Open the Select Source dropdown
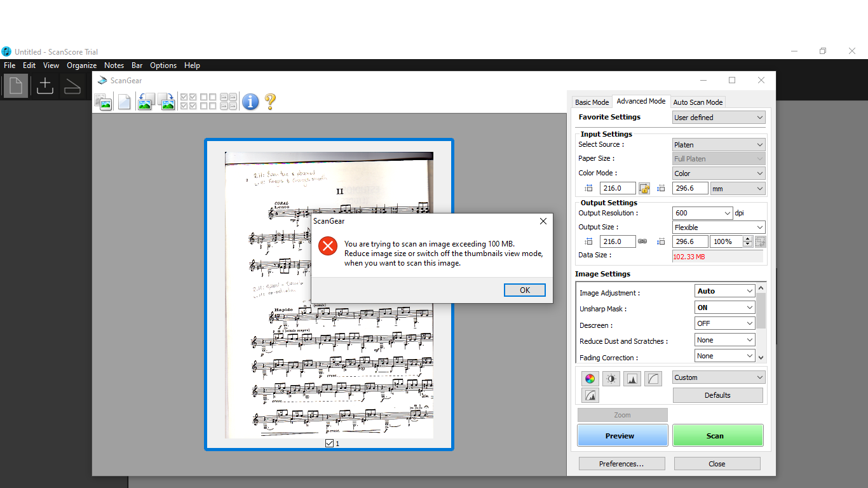The image size is (868, 488). (719, 145)
